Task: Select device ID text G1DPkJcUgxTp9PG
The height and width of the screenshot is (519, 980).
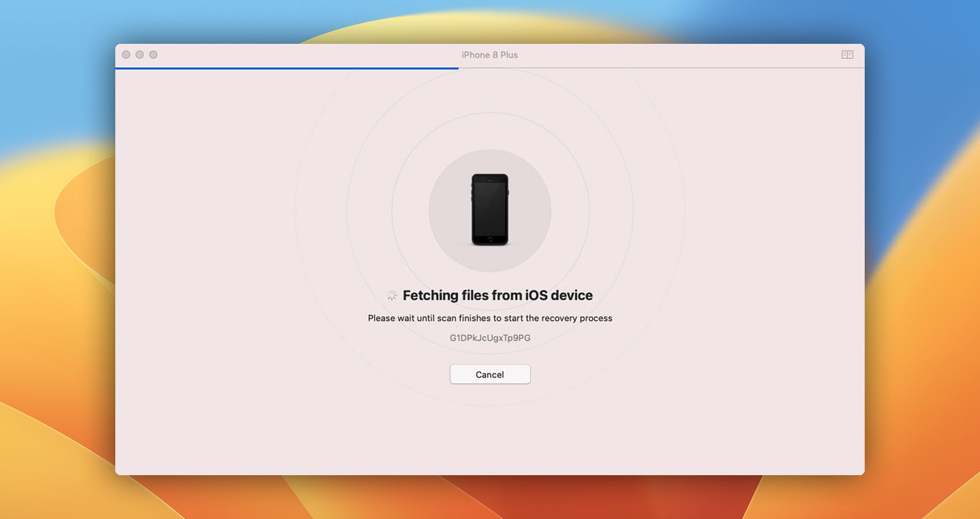Action: (490, 338)
